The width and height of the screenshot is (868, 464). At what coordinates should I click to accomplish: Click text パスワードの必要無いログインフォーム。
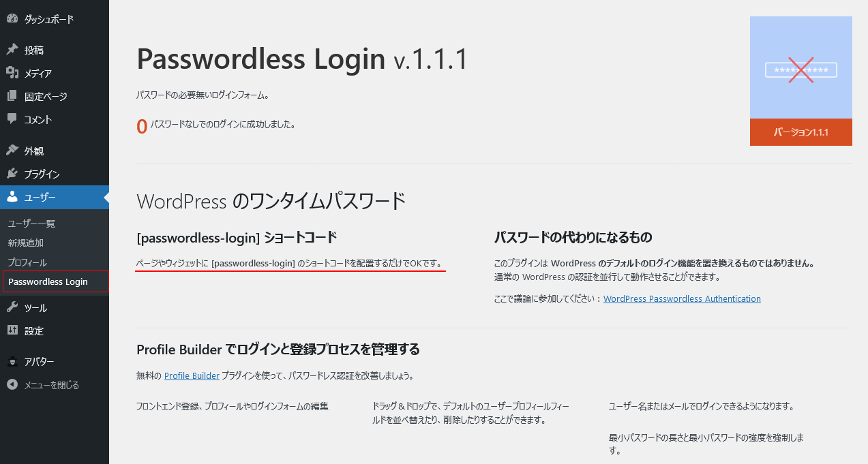203,95
